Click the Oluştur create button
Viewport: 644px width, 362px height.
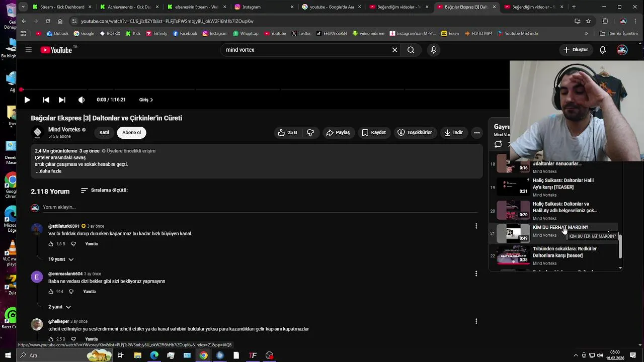coord(576,50)
